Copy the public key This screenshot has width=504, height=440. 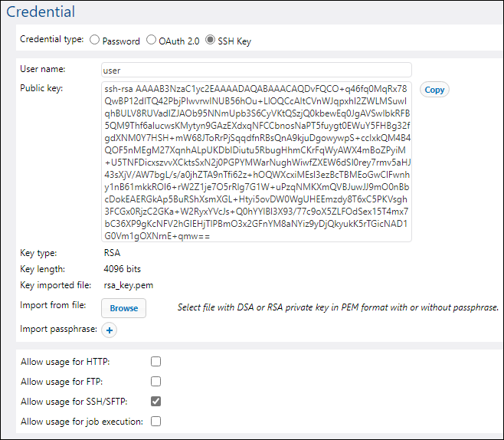[434, 90]
